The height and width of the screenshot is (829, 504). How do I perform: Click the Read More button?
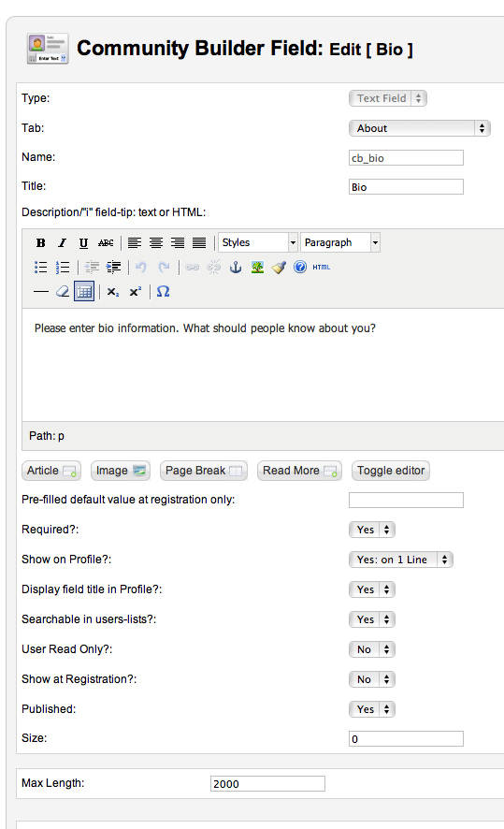point(299,471)
